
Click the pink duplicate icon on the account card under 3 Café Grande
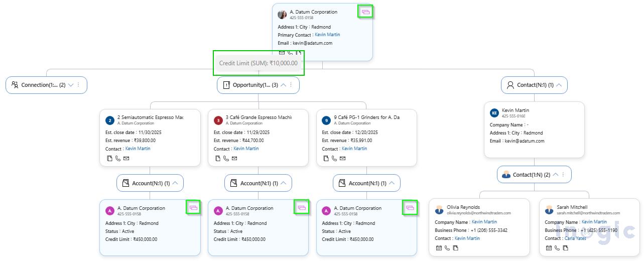302,207
